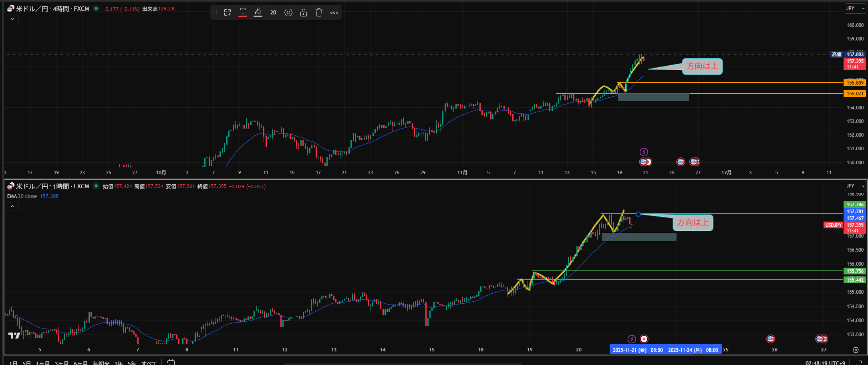Open drawing settings hexagon icon

click(288, 12)
